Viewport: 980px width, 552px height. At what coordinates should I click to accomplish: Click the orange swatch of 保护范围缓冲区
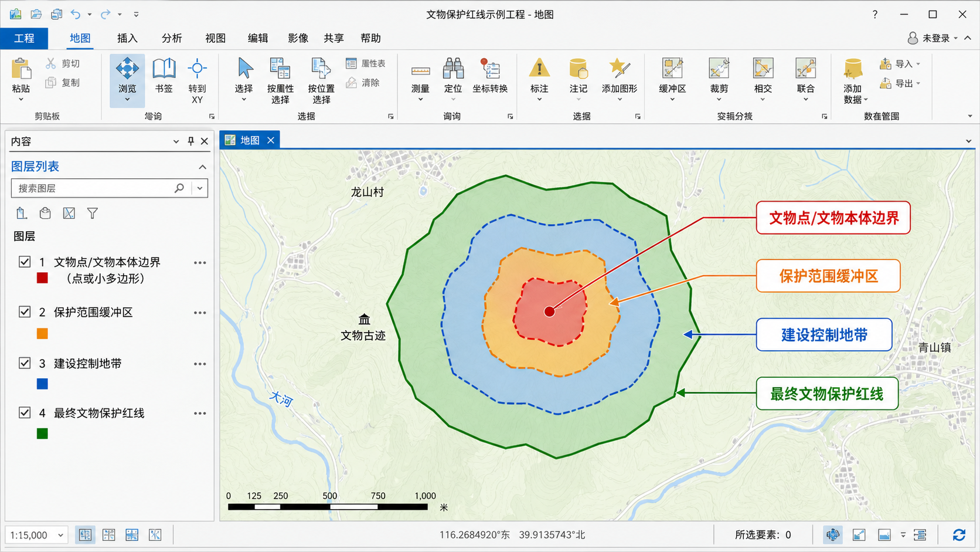pyautogui.click(x=42, y=334)
